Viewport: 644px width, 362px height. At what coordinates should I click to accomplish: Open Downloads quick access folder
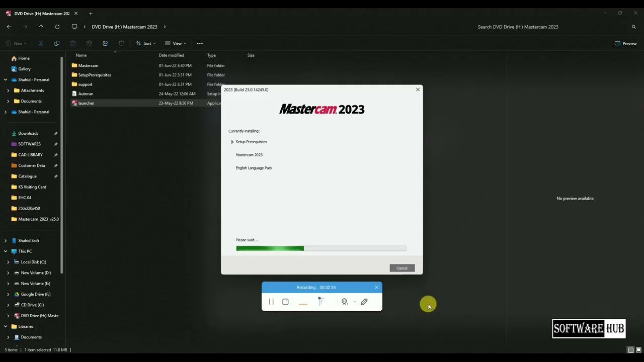point(28,133)
